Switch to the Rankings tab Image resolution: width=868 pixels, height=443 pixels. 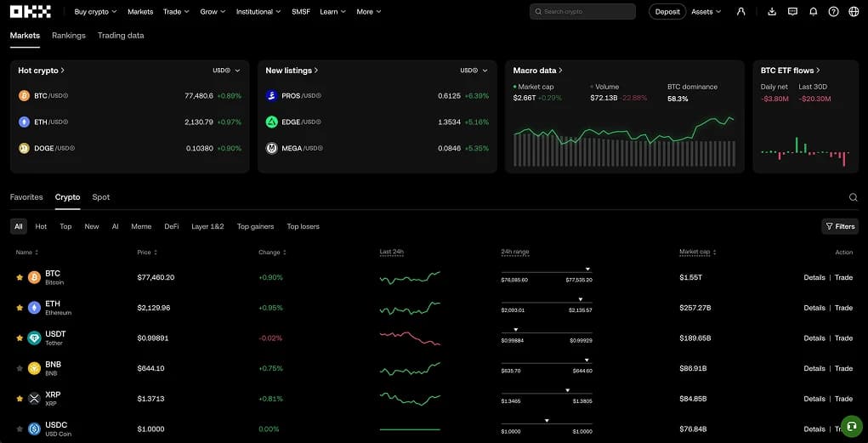69,36
